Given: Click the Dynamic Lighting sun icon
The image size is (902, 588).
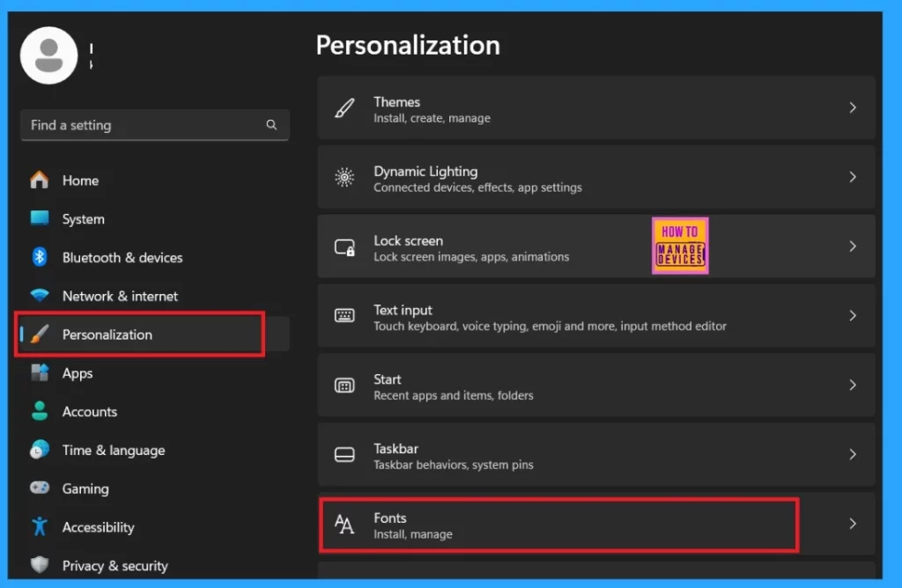Looking at the screenshot, I should [x=344, y=177].
